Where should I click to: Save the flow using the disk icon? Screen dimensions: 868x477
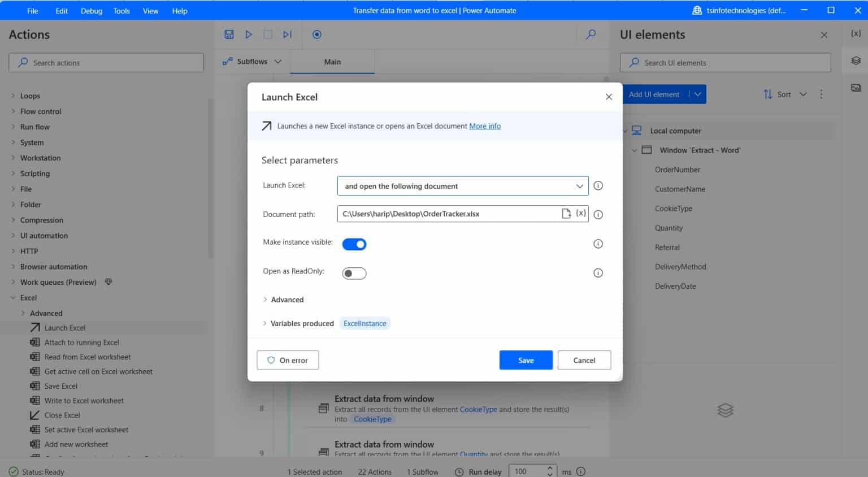pyautogui.click(x=229, y=34)
